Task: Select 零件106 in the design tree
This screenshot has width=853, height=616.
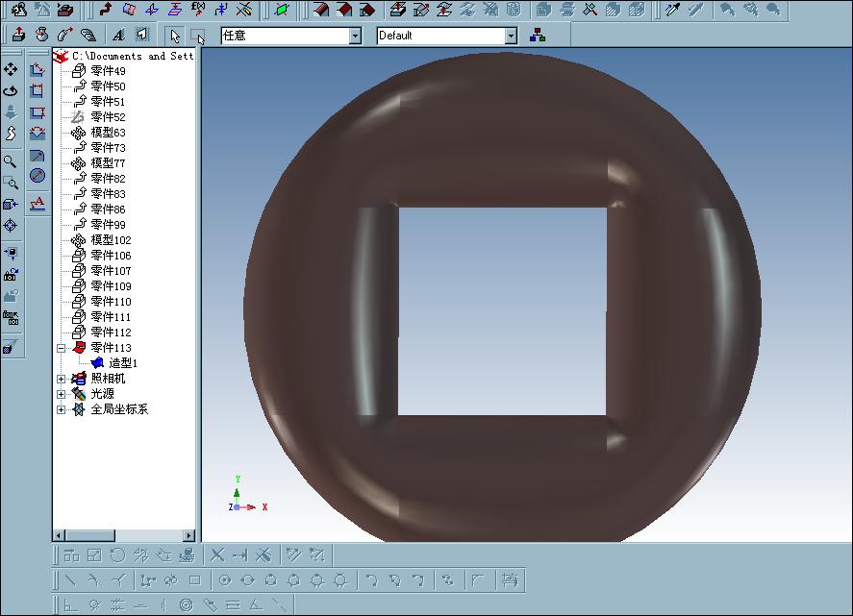Action: (x=111, y=256)
